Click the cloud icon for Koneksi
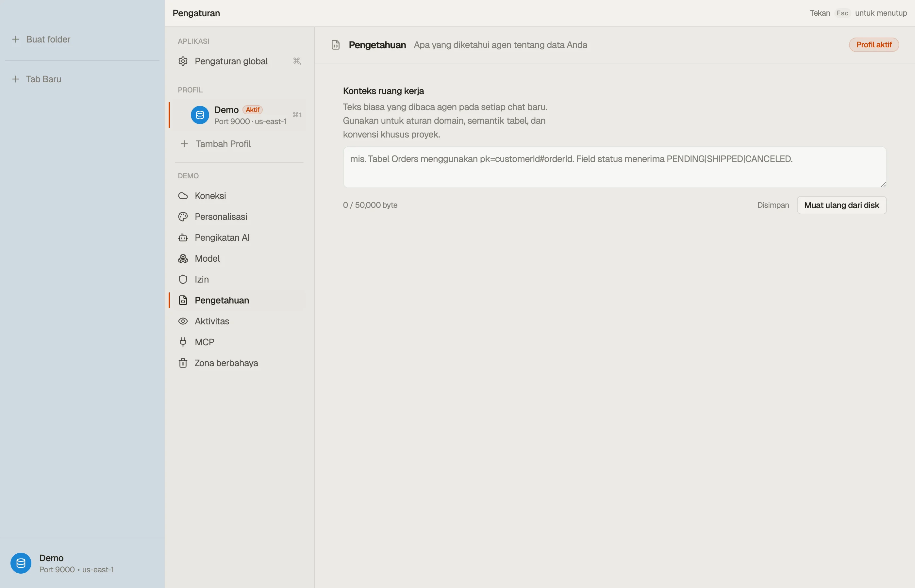Image resolution: width=915 pixels, height=588 pixels. [x=183, y=196]
